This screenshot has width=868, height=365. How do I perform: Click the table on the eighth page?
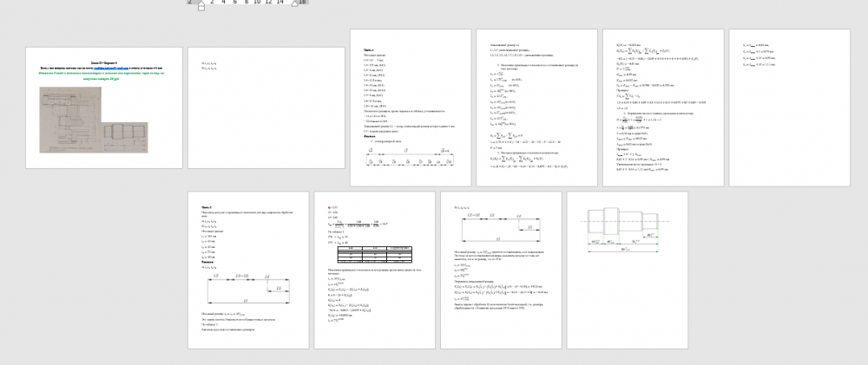click(x=374, y=254)
